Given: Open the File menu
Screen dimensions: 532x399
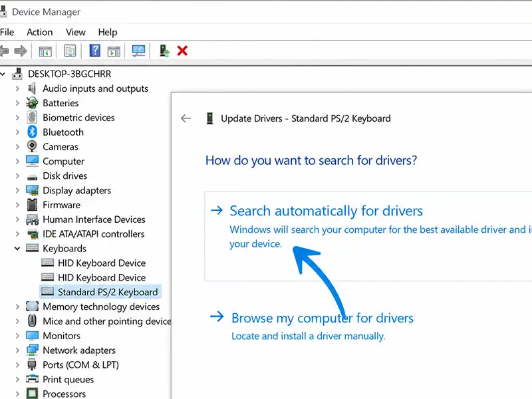Looking at the screenshot, I should coord(7,32).
